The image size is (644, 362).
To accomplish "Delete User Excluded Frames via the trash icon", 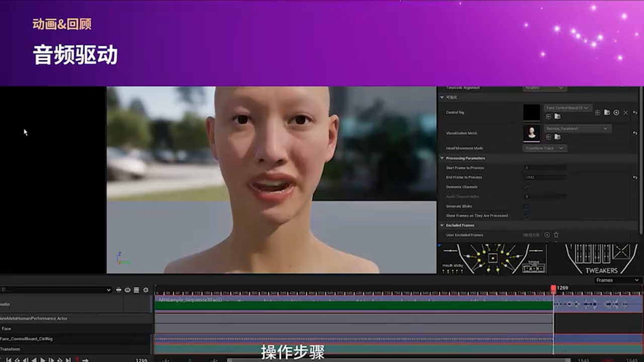I will 556,235.
